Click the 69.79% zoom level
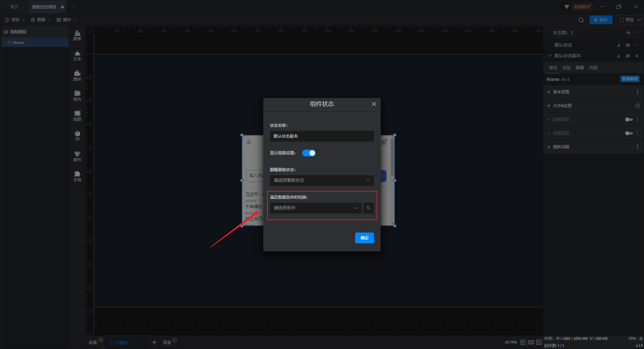The width and height of the screenshot is (644, 349). [511, 343]
